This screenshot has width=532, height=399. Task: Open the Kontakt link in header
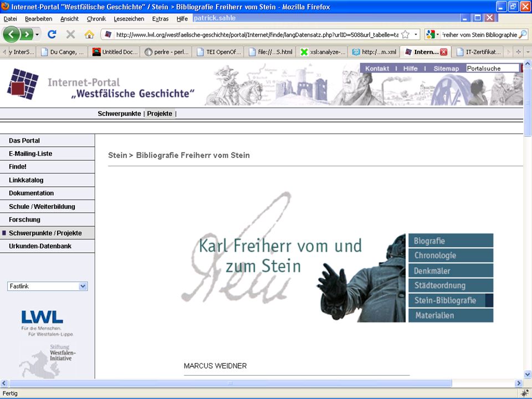pos(377,69)
